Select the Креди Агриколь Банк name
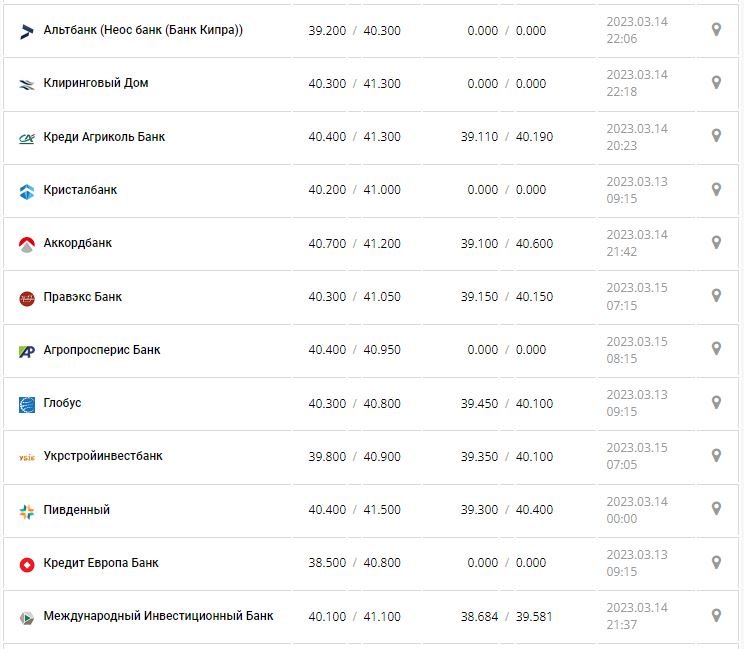The width and height of the screenshot is (744, 649). [104, 136]
